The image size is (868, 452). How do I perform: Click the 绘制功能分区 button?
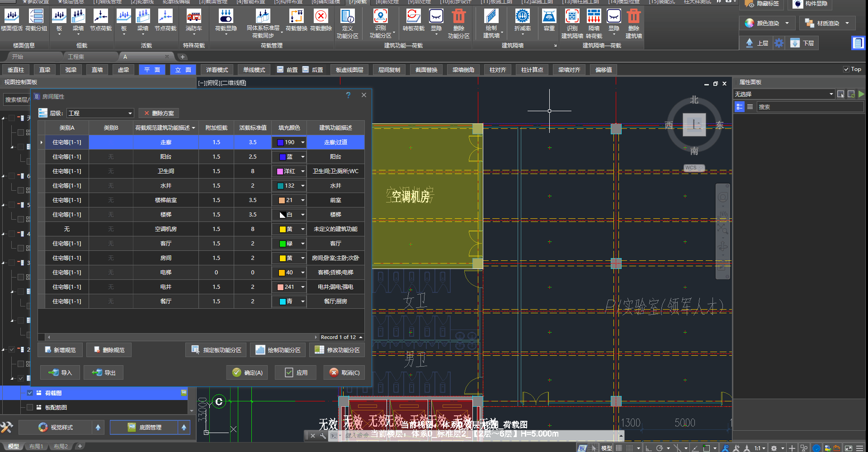(x=278, y=350)
